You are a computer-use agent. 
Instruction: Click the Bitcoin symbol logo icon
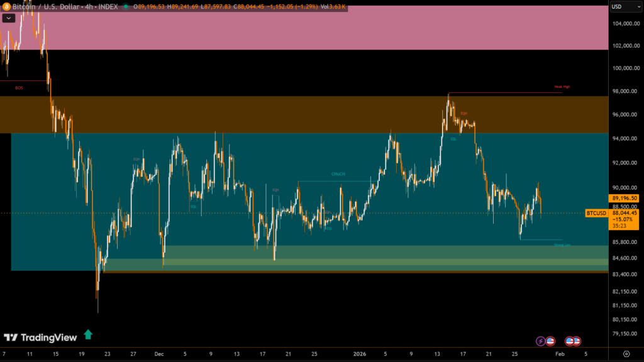click(5, 6)
